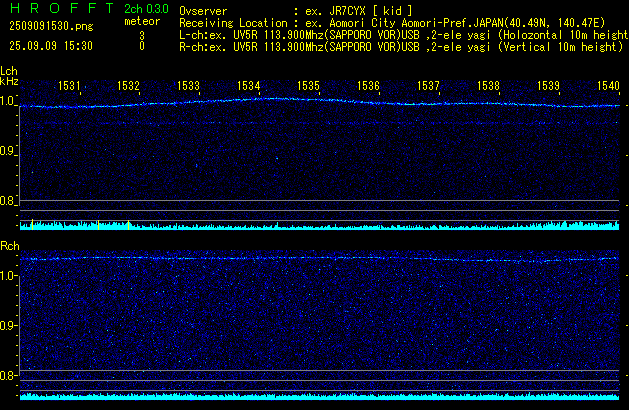Click the 1536 time tick label
Image resolution: width=629 pixels, height=410 pixels.
(x=368, y=86)
